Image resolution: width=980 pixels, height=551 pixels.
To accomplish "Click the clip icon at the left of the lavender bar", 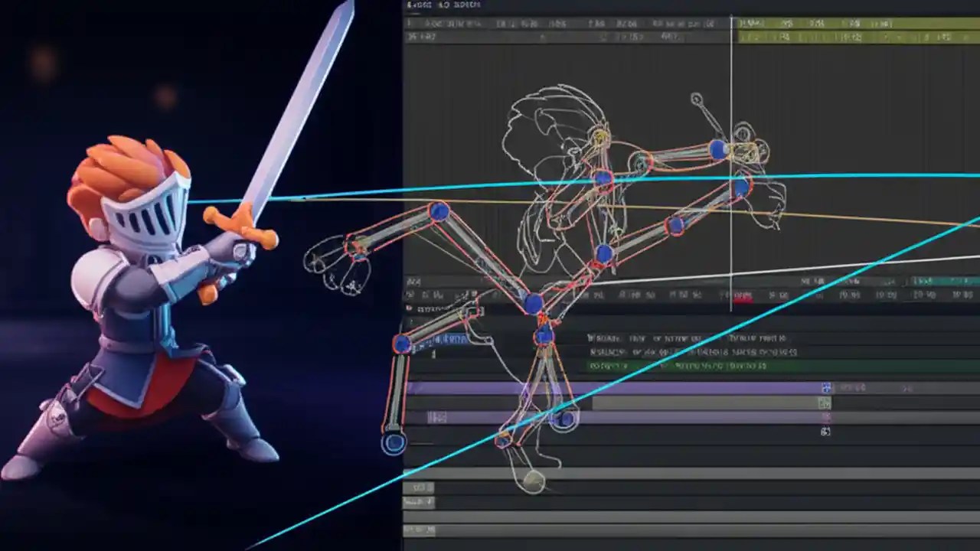I will (x=436, y=417).
